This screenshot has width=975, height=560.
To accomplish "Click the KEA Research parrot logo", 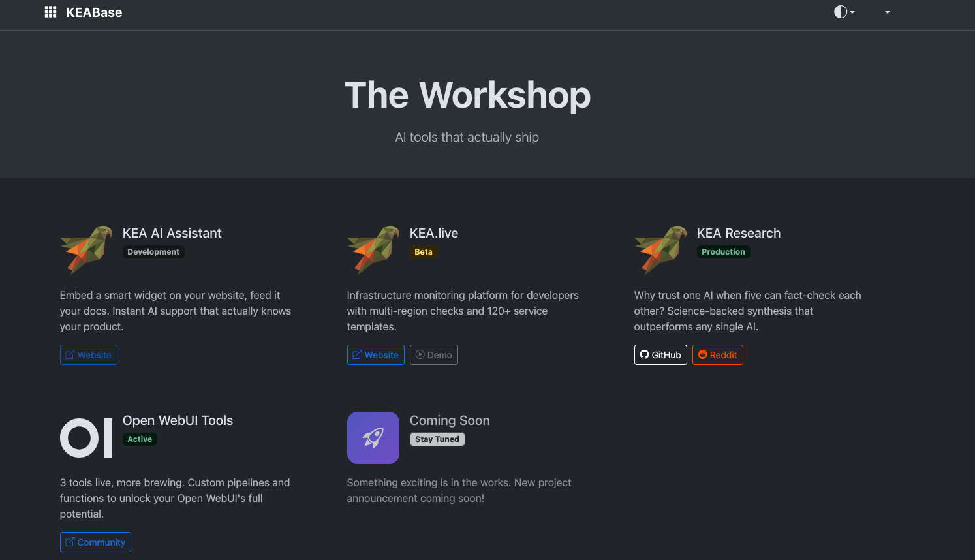I will tap(660, 251).
